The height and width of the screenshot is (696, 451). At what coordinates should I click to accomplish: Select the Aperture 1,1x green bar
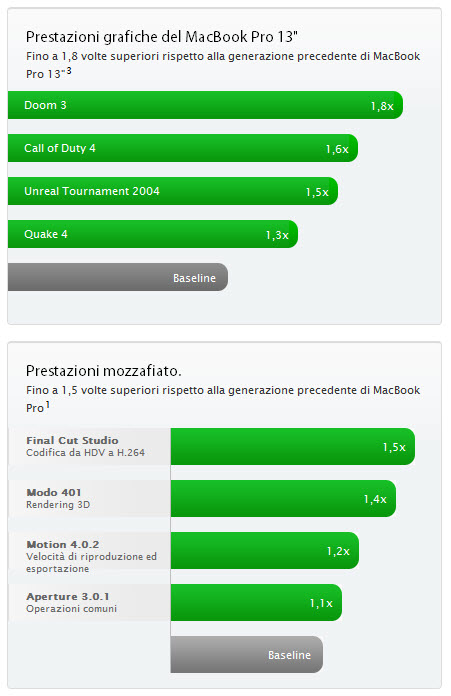[x=256, y=602]
